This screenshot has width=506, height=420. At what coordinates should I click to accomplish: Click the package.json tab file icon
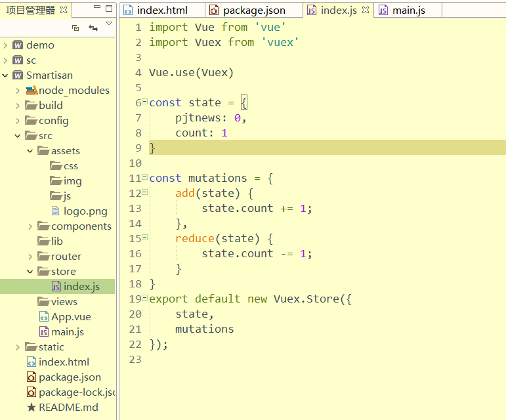click(214, 10)
